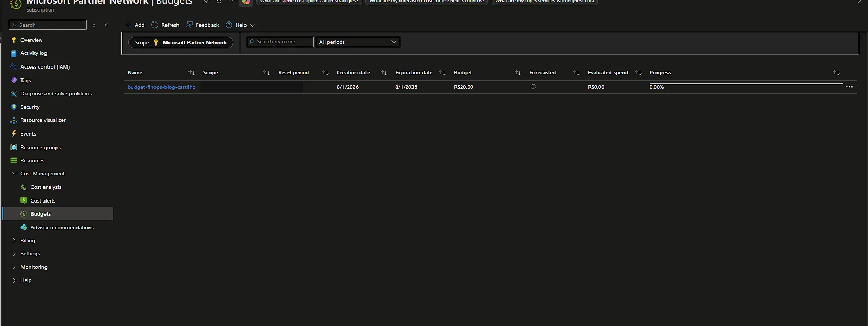Image resolution: width=868 pixels, height=326 pixels.
Task: Click the R$20.00 budget cell
Action: (x=463, y=87)
